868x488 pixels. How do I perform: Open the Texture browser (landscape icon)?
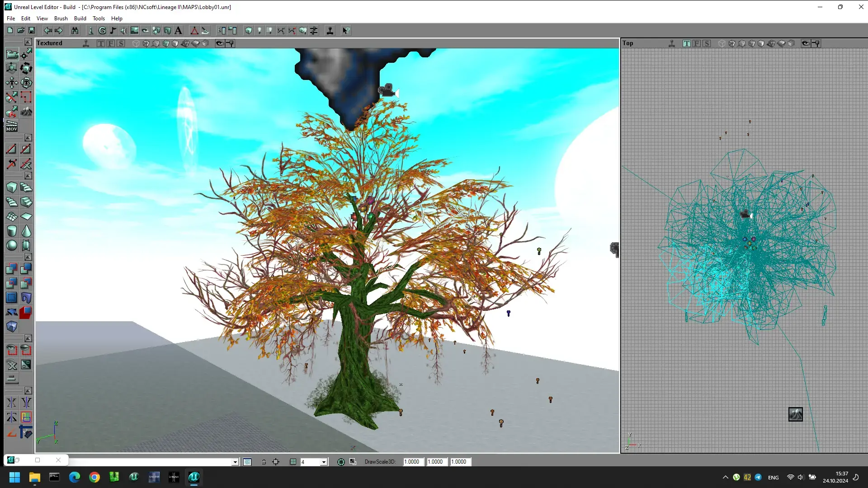point(135,30)
